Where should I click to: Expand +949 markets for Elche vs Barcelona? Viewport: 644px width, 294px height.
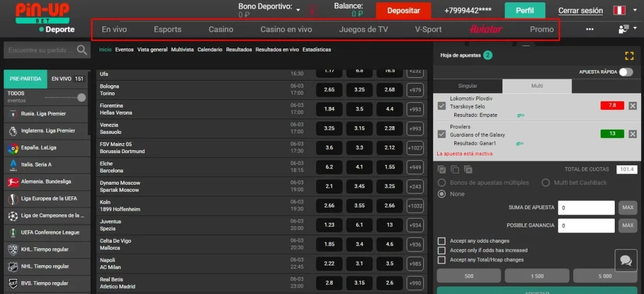[415, 167]
